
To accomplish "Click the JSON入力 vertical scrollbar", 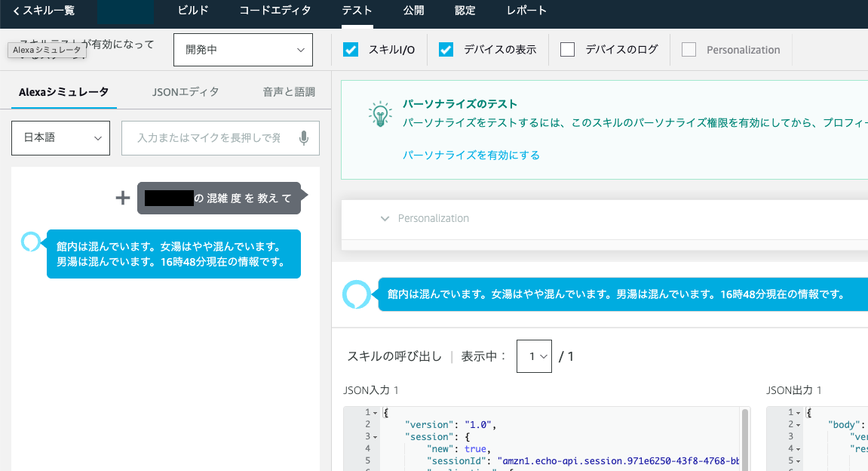I will pos(745,440).
